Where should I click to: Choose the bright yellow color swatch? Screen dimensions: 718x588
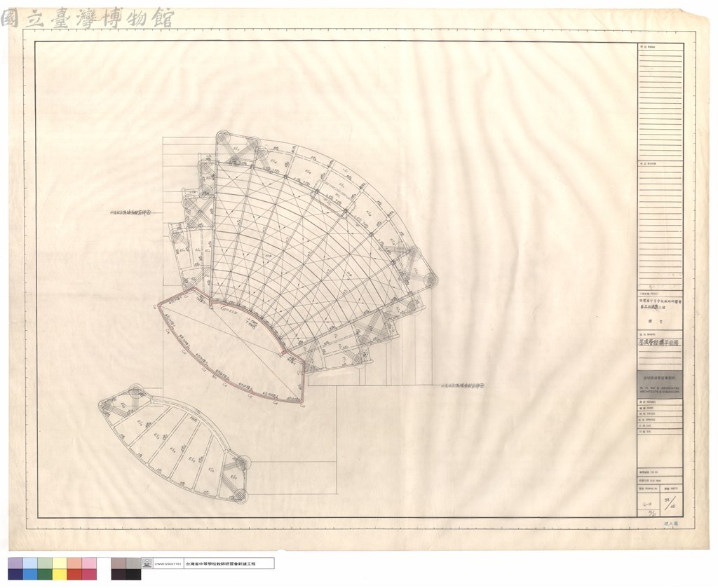coord(60,575)
